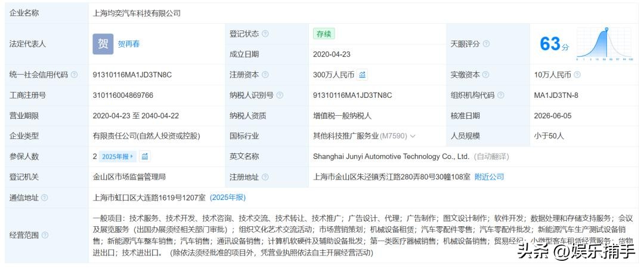The width and height of the screenshot is (644, 268).
Task: Click business term 2020-04-23 至 2040-04-22
Action: click(136, 116)
